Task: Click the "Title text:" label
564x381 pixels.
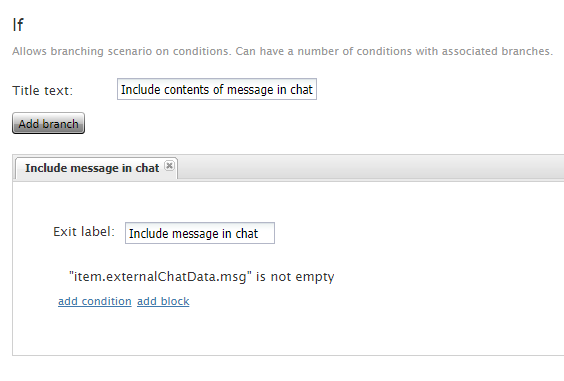Action: coord(42,90)
